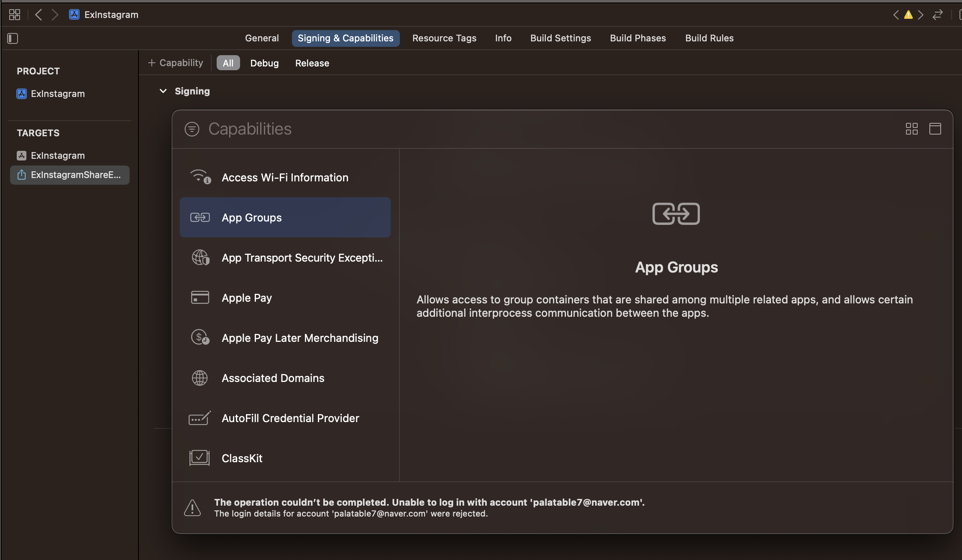Click the grid view icon in Capabilities panel
The height and width of the screenshot is (560, 962).
click(911, 129)
